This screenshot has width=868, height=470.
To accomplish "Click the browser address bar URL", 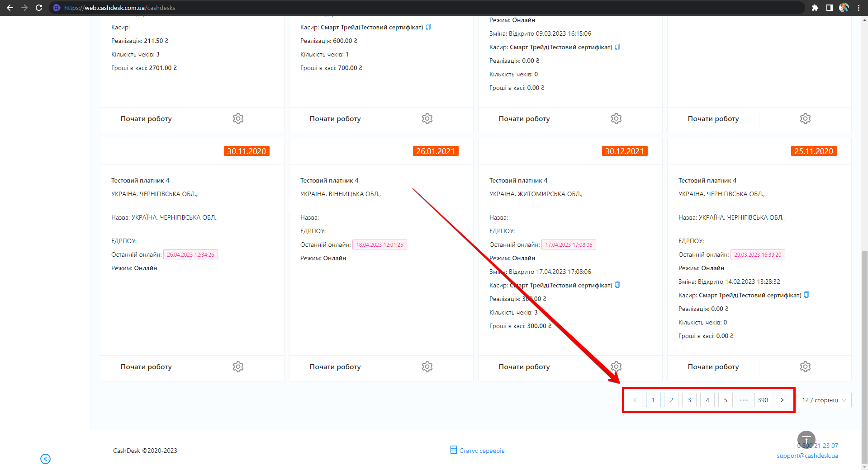I will coord(119,8).
